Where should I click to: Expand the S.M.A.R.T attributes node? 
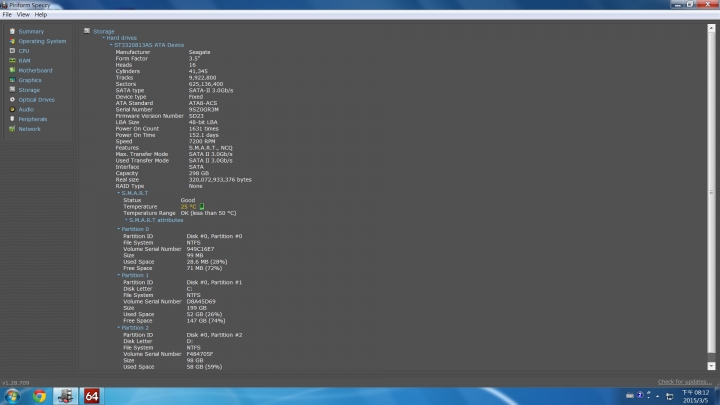pyautogui.click(x=126, y=220)
